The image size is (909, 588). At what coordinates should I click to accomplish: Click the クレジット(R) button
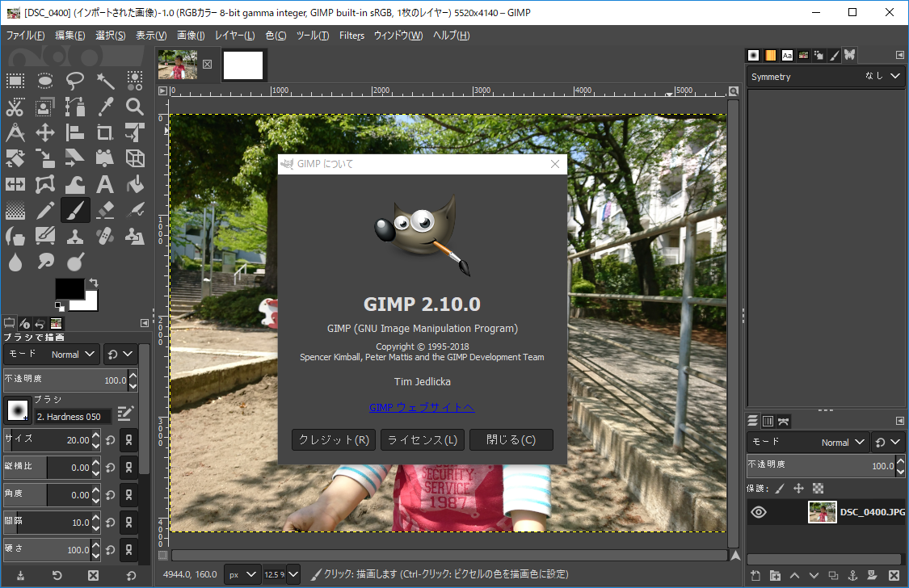(x=334, y=439)
